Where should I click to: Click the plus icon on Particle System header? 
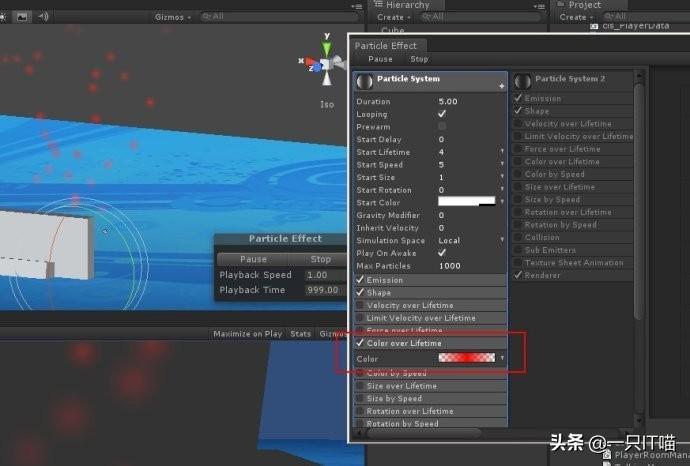point(501,87)
